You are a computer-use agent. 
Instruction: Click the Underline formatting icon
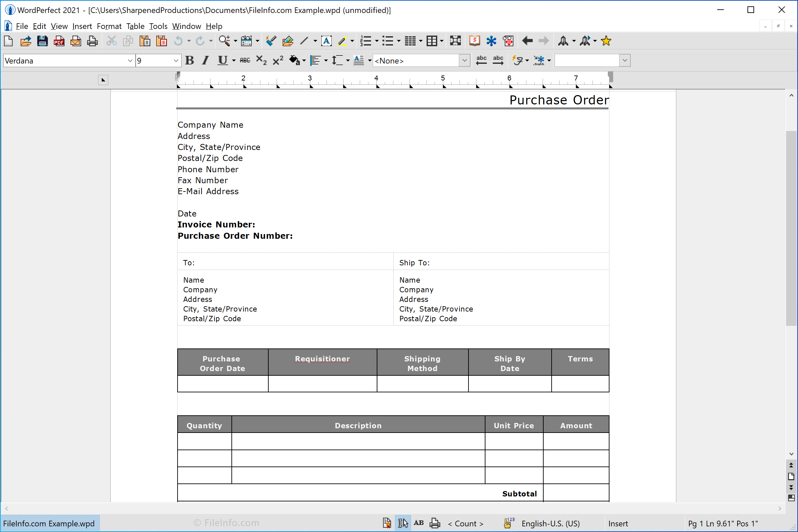click(222, 61)
